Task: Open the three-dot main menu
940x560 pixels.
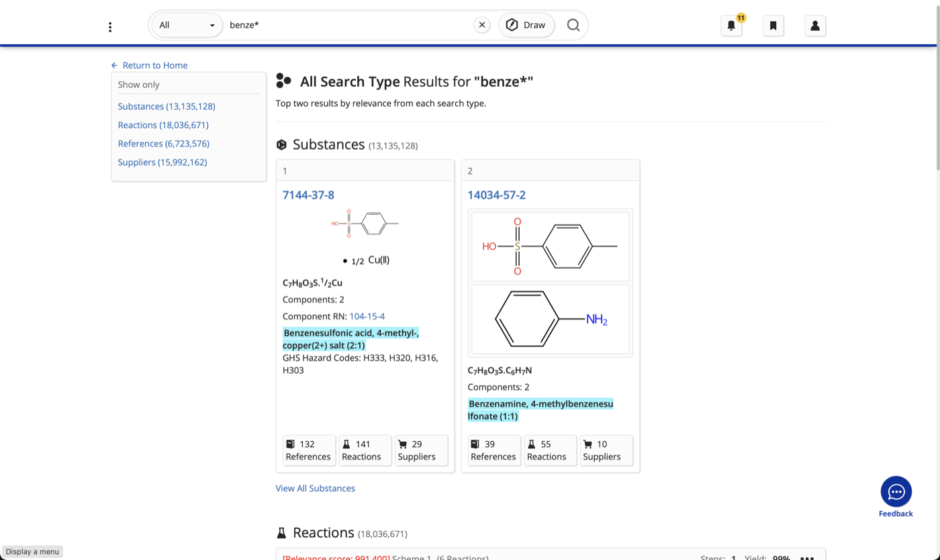Action: (x=110, y=27)
